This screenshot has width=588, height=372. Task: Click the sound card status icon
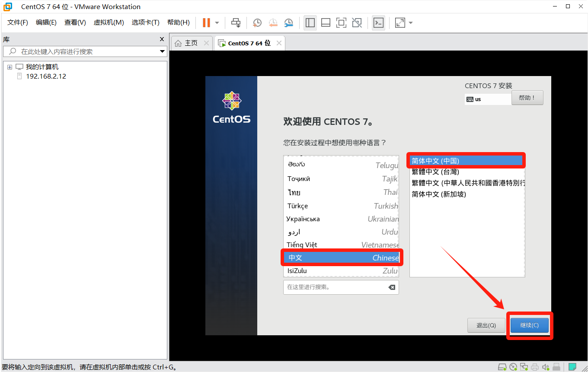(x=546, y=367)
